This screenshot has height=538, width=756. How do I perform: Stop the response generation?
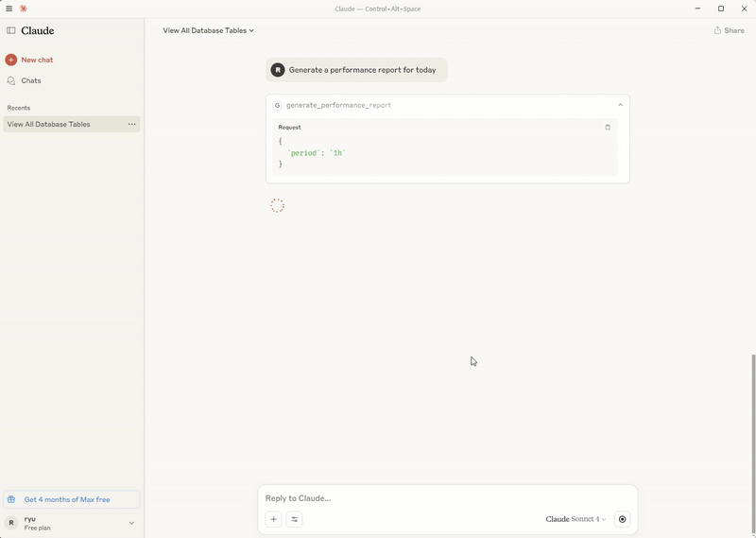[x=623, y=519]
